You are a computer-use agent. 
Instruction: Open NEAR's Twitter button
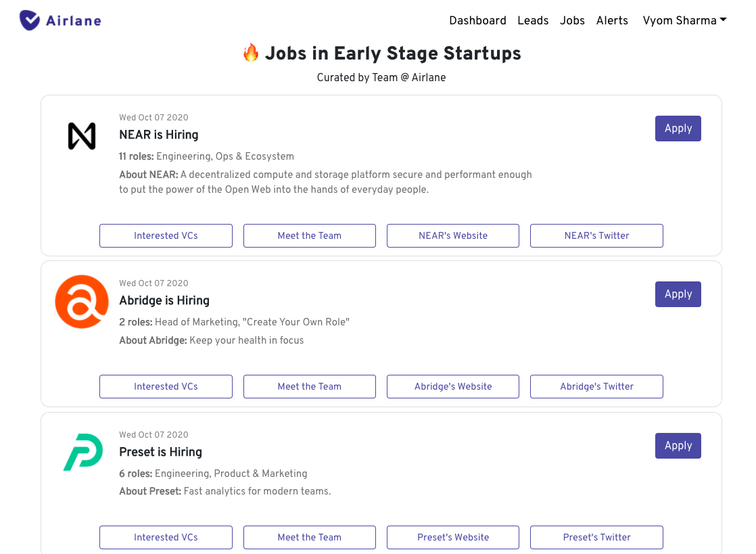pos(596,235)
